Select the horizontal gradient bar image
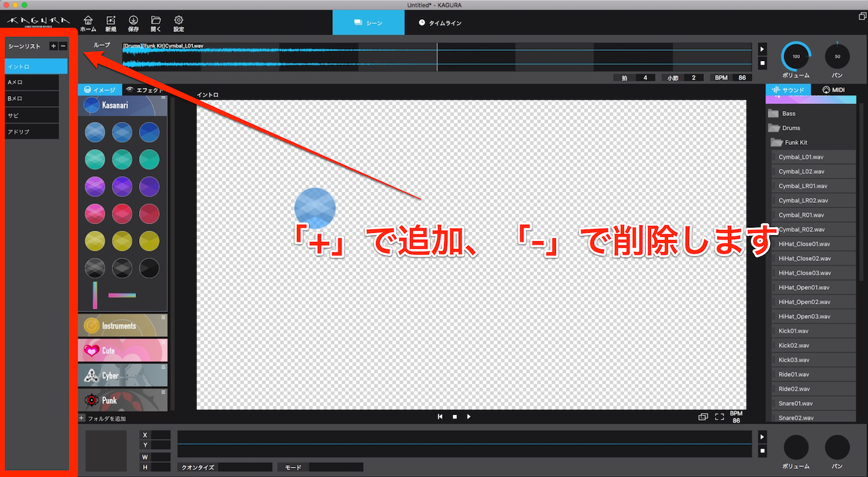Image resolution: width=868 pixels, height=477 pixels. [122, 295]
